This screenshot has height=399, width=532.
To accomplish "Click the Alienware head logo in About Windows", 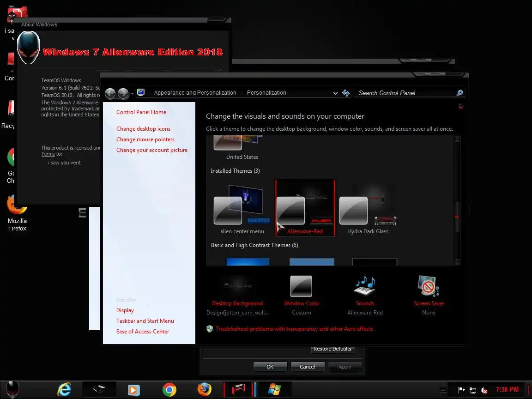I will point(28,48).
